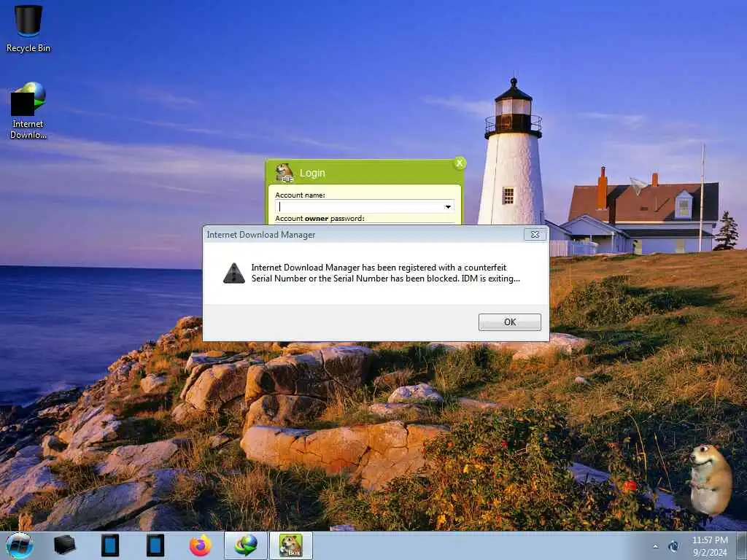747x560 pixels.
Task: Click the blue swirl system tray icon
Action: [673, 546]
